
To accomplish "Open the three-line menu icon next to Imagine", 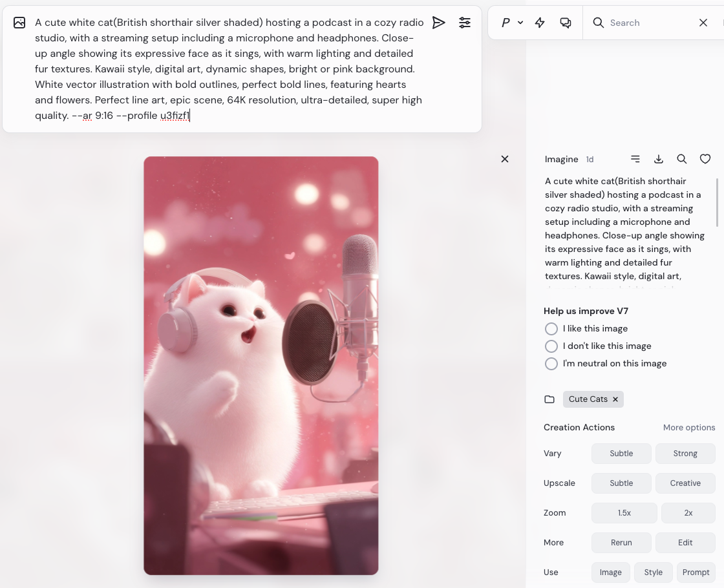I will coord(635,159).
